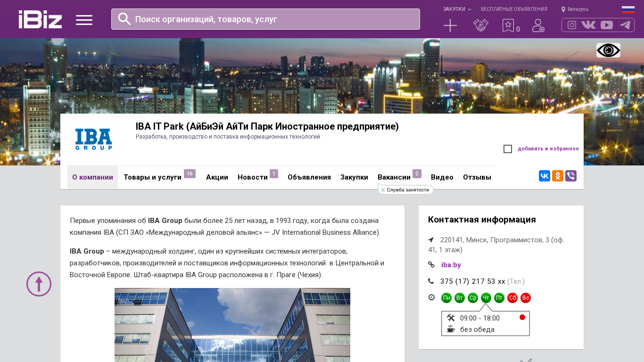Click the phone handset icon
The width and height of the screenshot is (644, 362).
[x=431, y=281]
